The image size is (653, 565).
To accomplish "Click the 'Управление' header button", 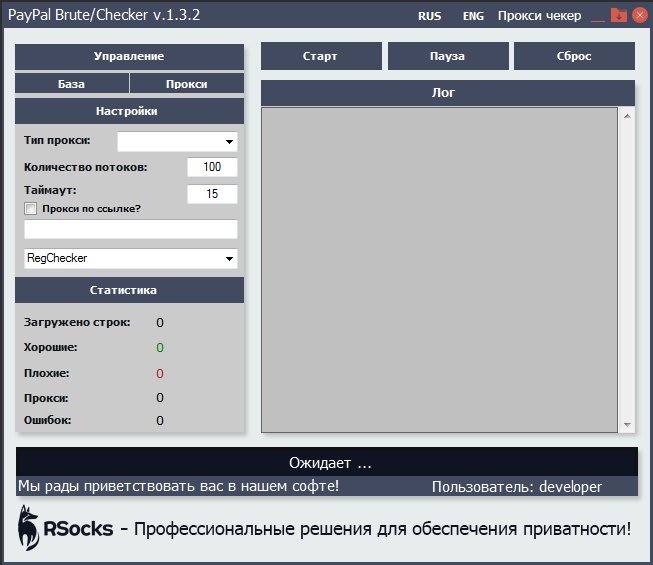I will (130, 57).
